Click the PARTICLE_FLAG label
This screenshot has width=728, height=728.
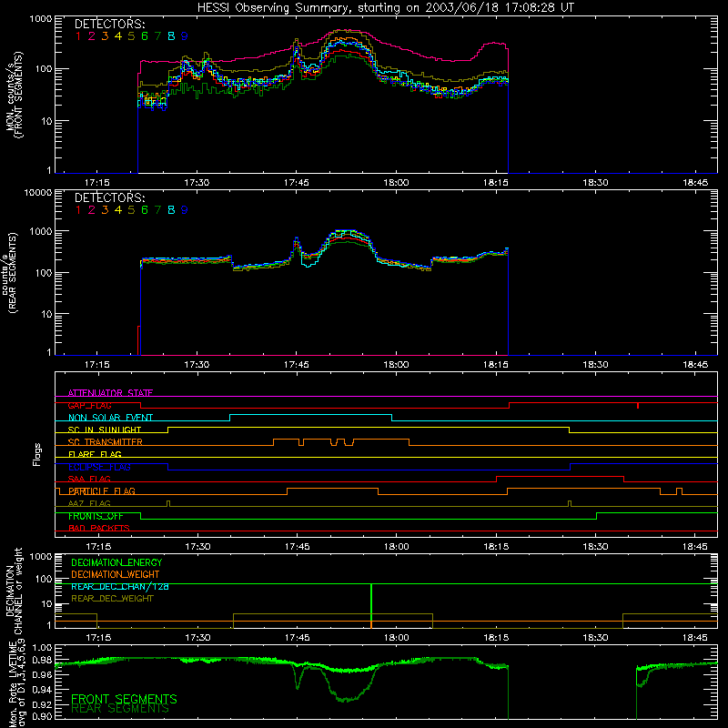[x=102, y=490]
